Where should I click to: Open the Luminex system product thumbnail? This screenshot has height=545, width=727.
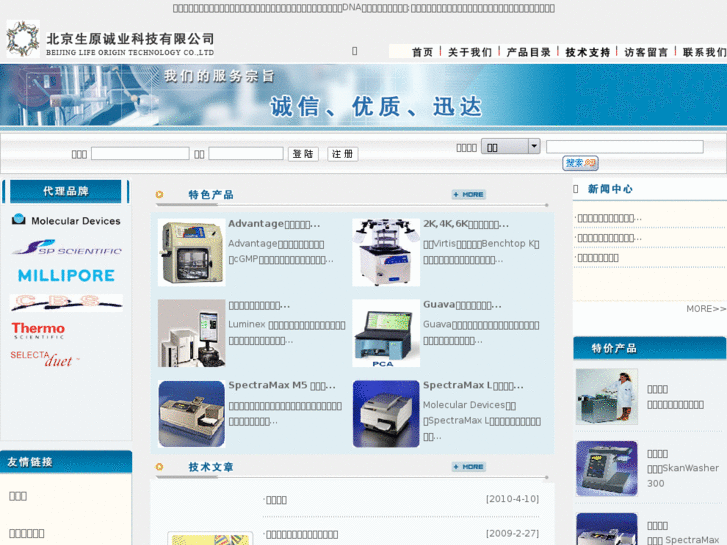pyautogui.click(x=191, y=333)
